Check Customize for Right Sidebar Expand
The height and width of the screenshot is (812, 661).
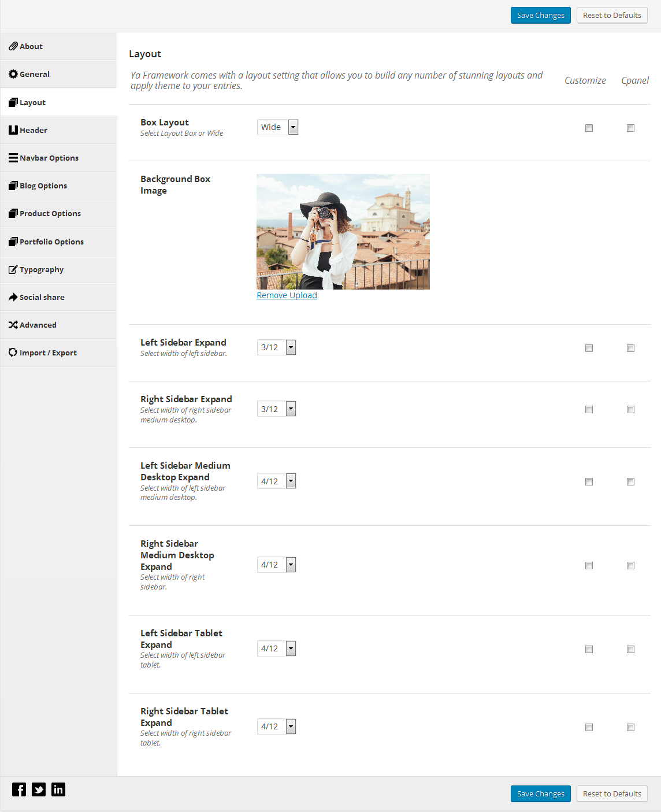[589, 410]
